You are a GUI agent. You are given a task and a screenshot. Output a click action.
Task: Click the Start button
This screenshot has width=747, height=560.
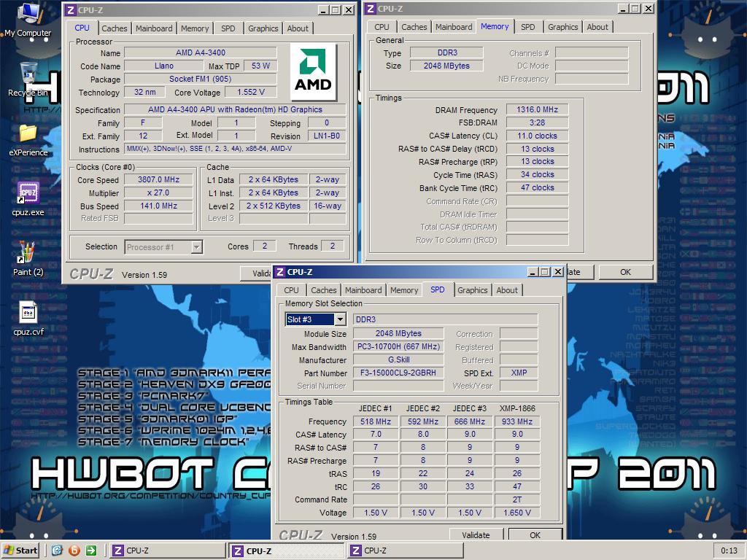pyautogui.click(x=21, y=551)
